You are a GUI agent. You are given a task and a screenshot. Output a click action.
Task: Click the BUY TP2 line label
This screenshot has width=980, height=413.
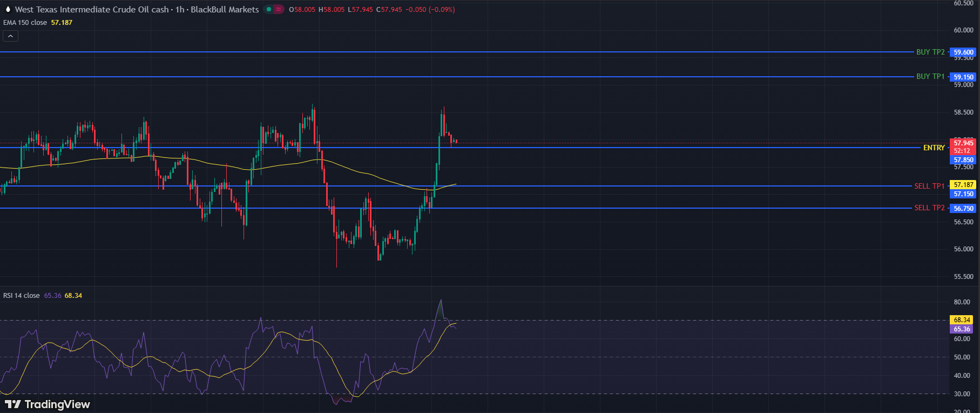click(930, 52)
